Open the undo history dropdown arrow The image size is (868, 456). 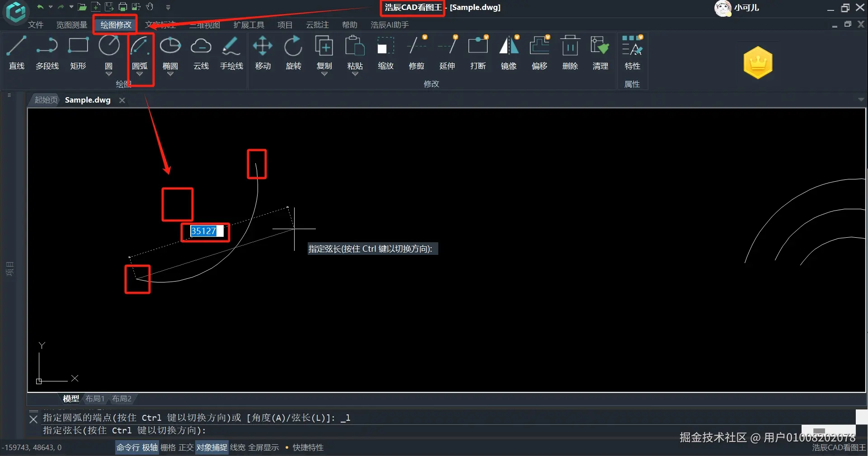50,7
